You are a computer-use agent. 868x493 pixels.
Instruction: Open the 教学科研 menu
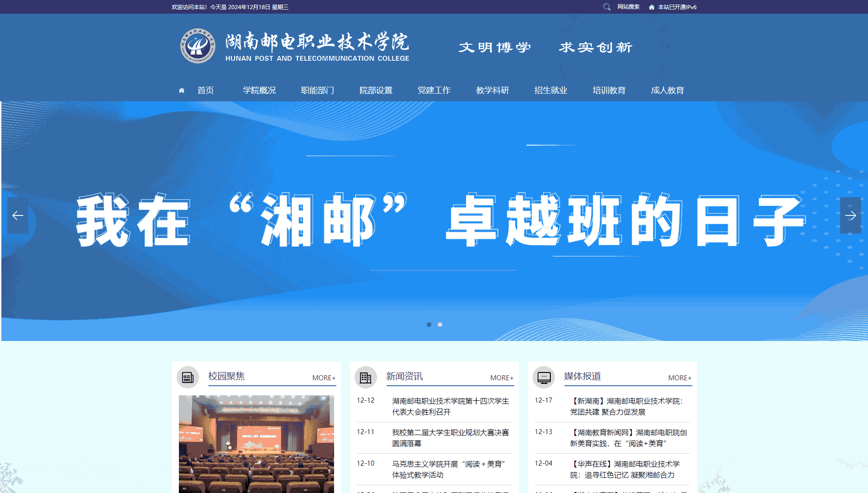coord(492,90)
